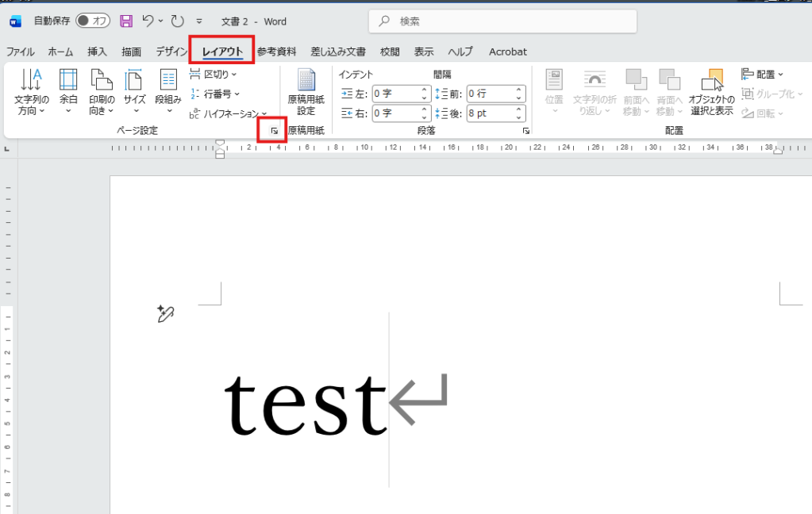Open the 参考資料 references tab
Viewport: 812px width, 514px height.
pos(276,52)
